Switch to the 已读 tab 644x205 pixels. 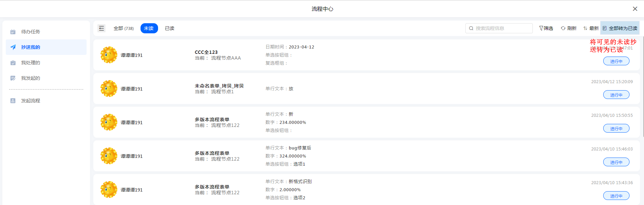tap(170, 28)
